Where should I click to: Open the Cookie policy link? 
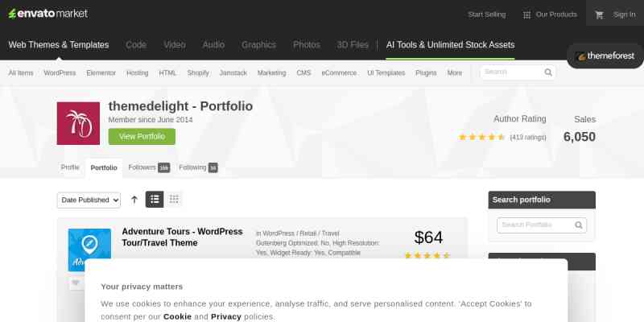tap(177, 316)
